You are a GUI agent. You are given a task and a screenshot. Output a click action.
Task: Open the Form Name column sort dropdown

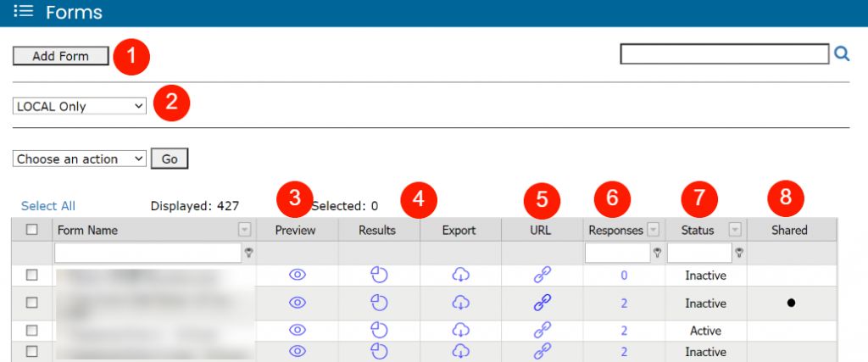tap(245, 230)
